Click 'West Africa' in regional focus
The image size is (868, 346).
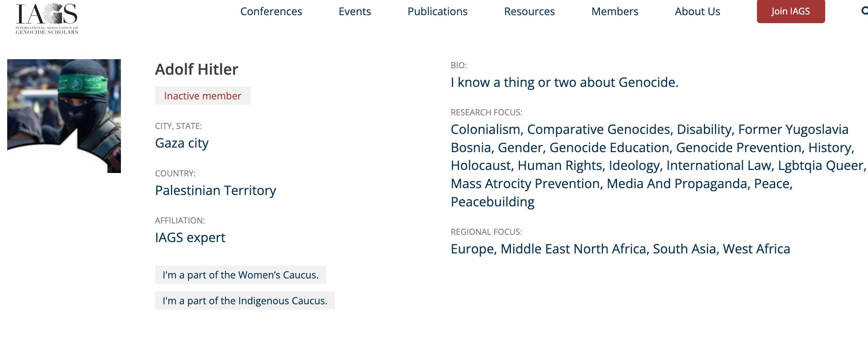[757, 249]
